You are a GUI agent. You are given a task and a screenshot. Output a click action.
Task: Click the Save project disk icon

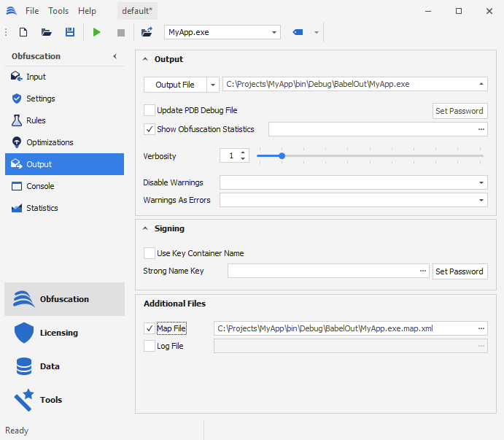[x=70, y=32]
